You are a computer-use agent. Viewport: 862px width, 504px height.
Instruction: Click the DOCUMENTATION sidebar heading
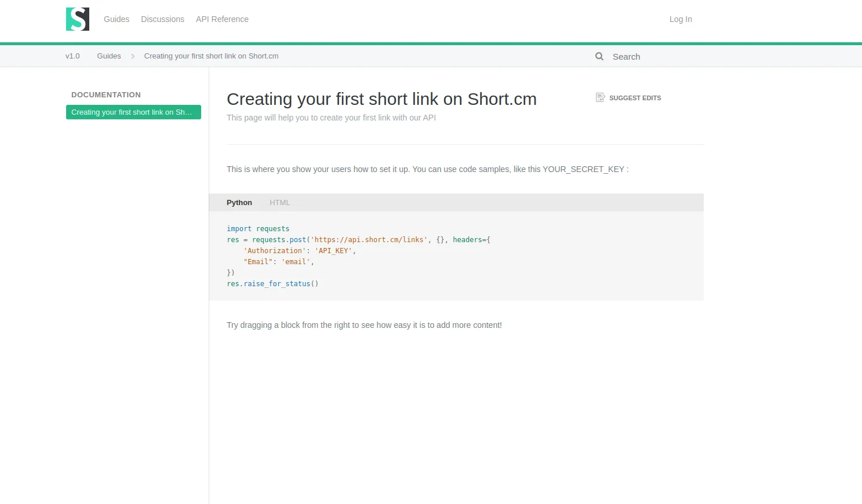click(x=106, y=94)
